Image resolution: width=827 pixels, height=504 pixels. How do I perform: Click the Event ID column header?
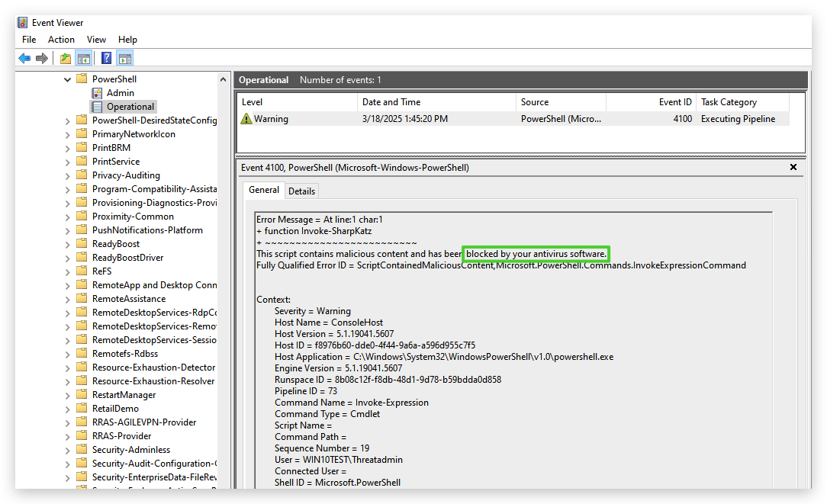(x=652, y=102)
